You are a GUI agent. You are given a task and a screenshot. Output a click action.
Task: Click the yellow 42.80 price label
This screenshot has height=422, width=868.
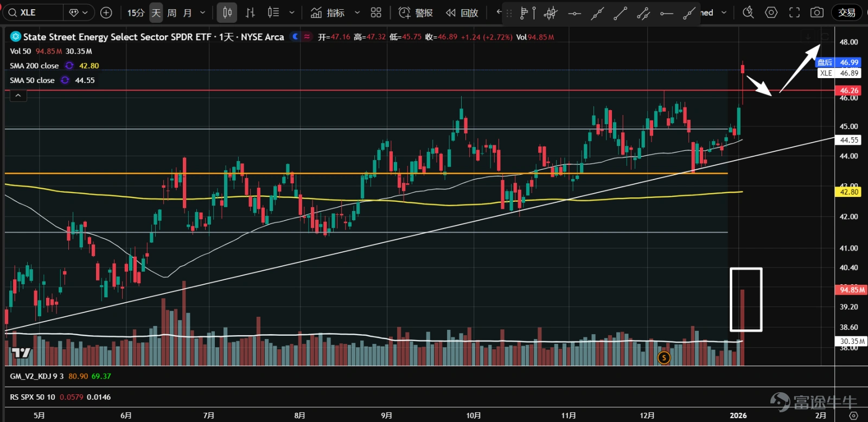pyautogui.click(x=848, y=192)
